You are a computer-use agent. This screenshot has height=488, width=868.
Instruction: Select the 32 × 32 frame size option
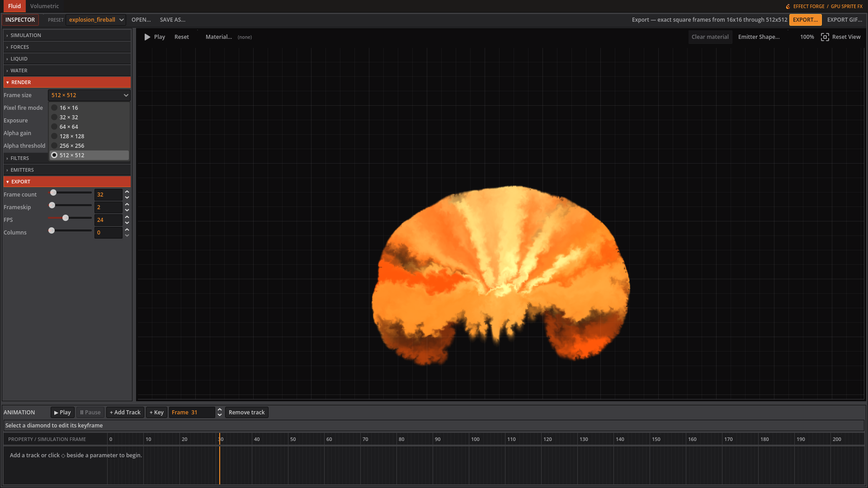(x=90, y=117)
